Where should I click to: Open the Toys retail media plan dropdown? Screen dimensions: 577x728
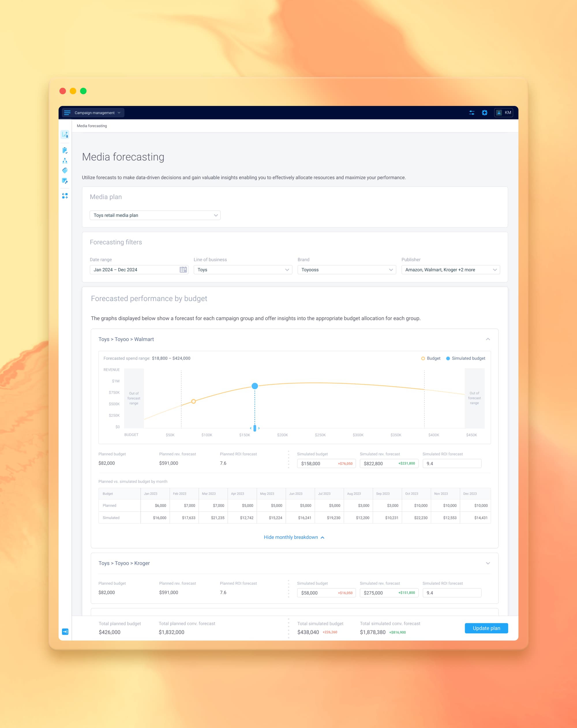pyautogui.click(x=155, y=215)
